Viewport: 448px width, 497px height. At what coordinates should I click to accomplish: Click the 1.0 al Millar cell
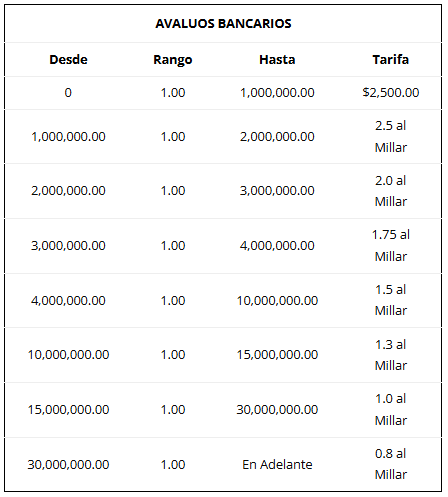click(391, 409)
